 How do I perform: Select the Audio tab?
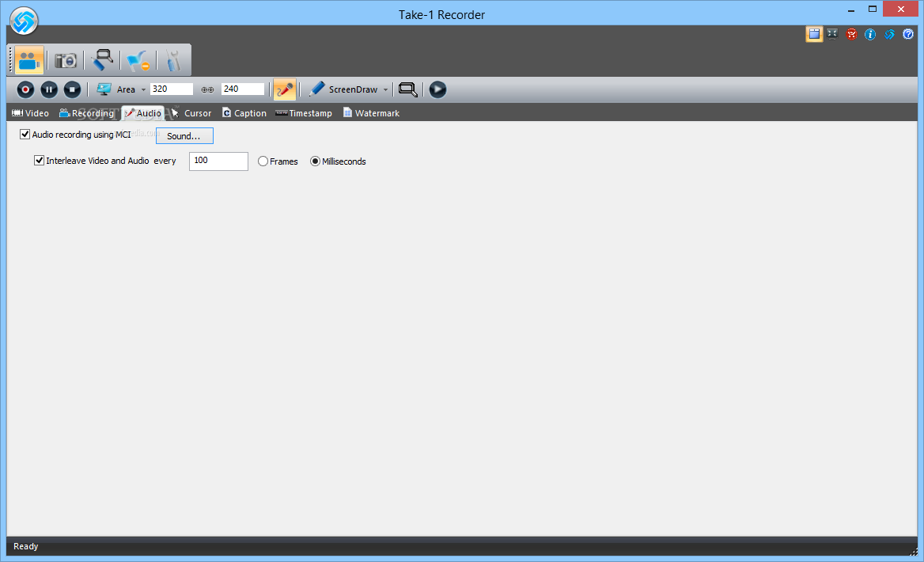pyautogui.click(x=143, y=113)
